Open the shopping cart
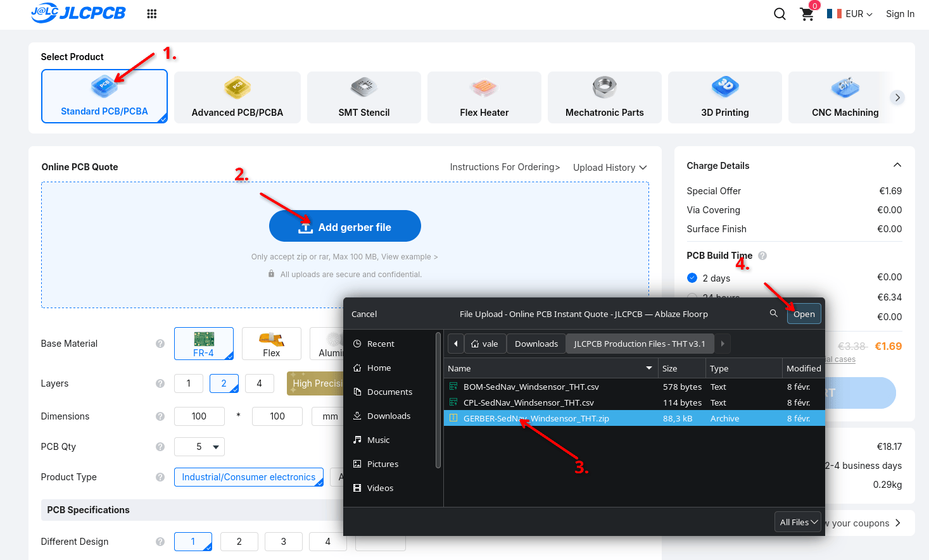The image size is (929, 560). [x=807, y=14]
